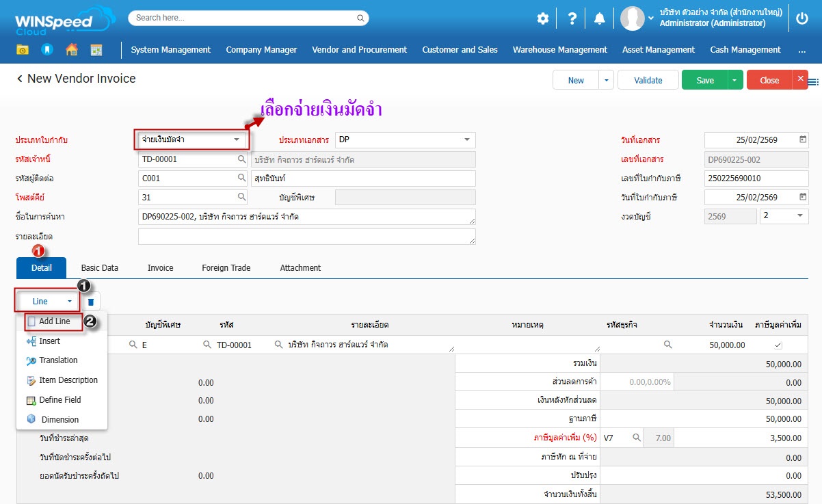Toggle the VAT checkbox in line row
Image resolution: width=822 pixels, height=504 pixels.
778,345
